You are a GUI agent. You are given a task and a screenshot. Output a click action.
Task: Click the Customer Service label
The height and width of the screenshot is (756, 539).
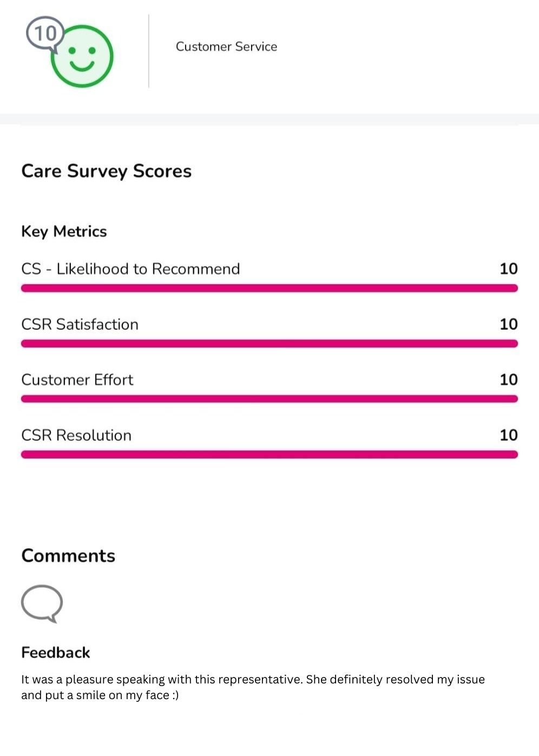point(226,47)
